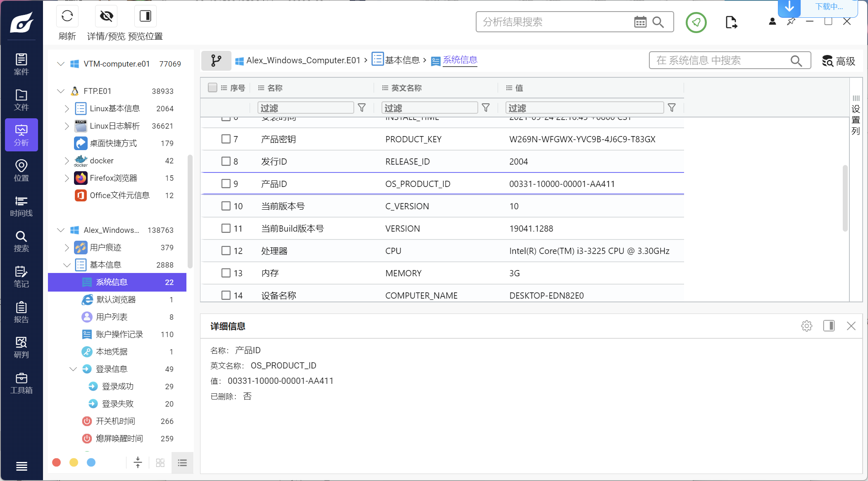Open the 值 column menu
Viewport: 868px width, 481px height.
point(509,88)
